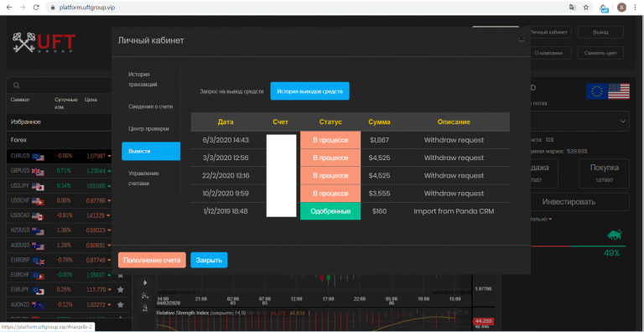The height and width of the screenshot is (332, 644).
Task: Select the GBPUSD symbol row
Action: 60,171
